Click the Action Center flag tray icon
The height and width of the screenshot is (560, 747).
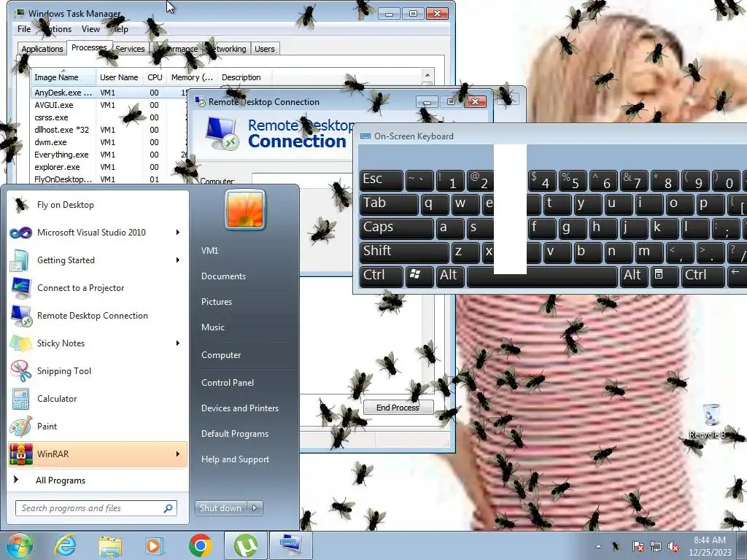[x=638, y=547]
